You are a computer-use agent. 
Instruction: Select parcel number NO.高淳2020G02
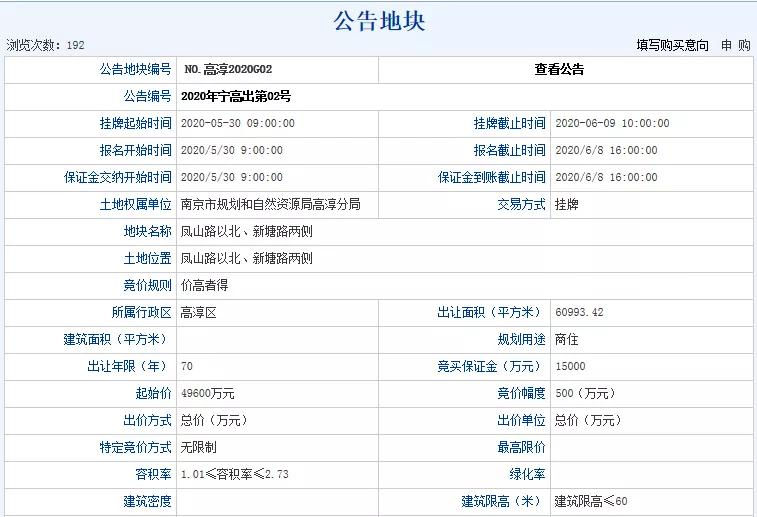(228, 70)
